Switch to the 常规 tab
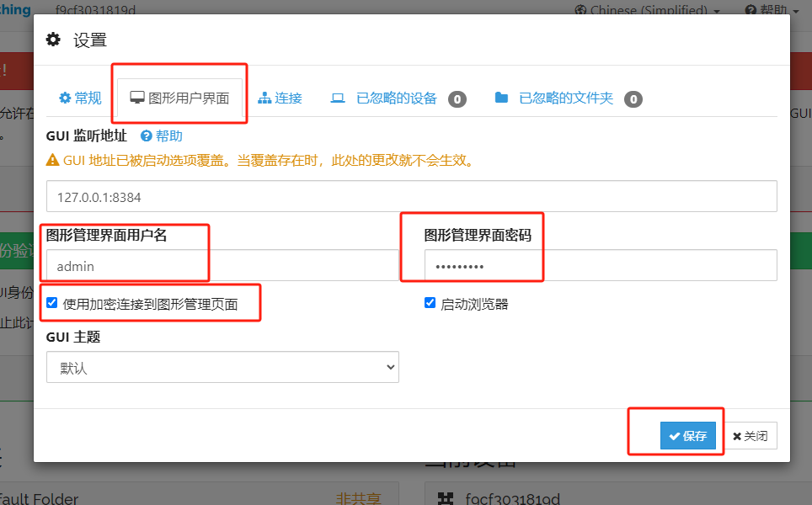Screen dimensions: 812x505 click(80, 98)
